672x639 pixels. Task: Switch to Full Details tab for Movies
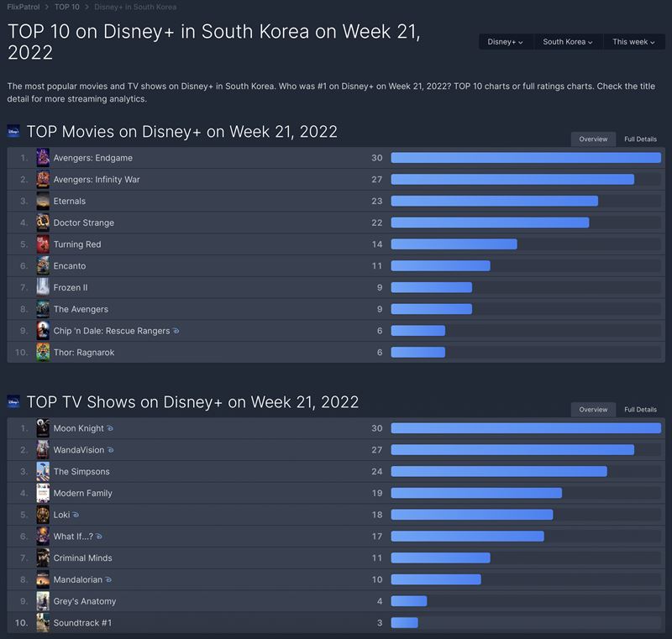coord(640,139)
